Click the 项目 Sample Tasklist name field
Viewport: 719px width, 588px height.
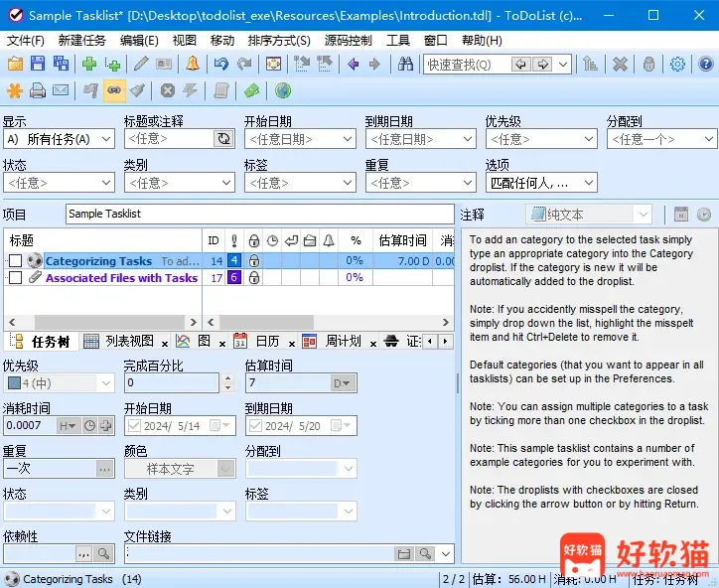pyautogui.click(x=259, y=214)
